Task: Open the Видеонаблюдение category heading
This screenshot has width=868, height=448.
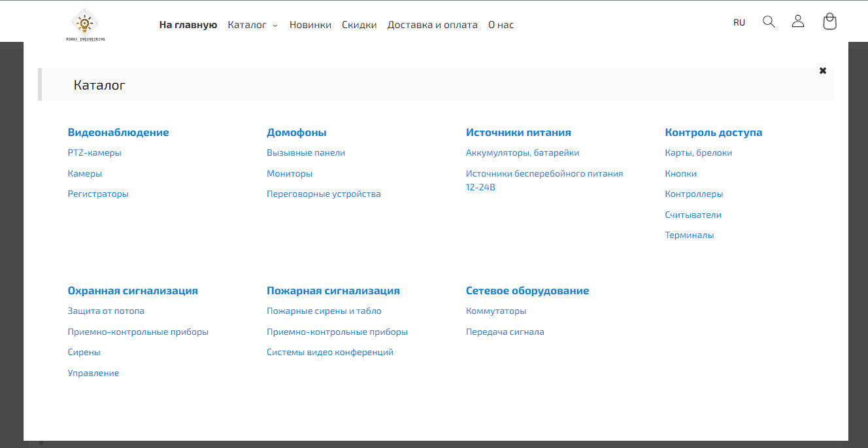Action: point(118,132)
